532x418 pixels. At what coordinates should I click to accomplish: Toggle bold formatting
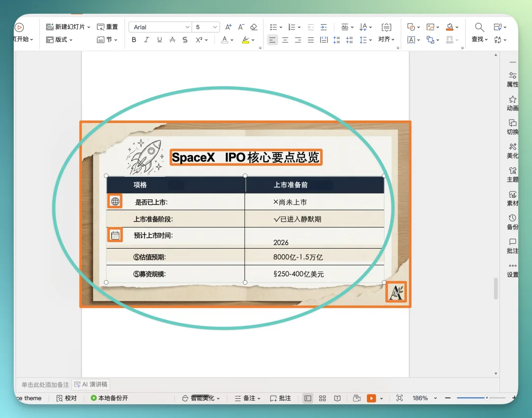tap(134, 40)
